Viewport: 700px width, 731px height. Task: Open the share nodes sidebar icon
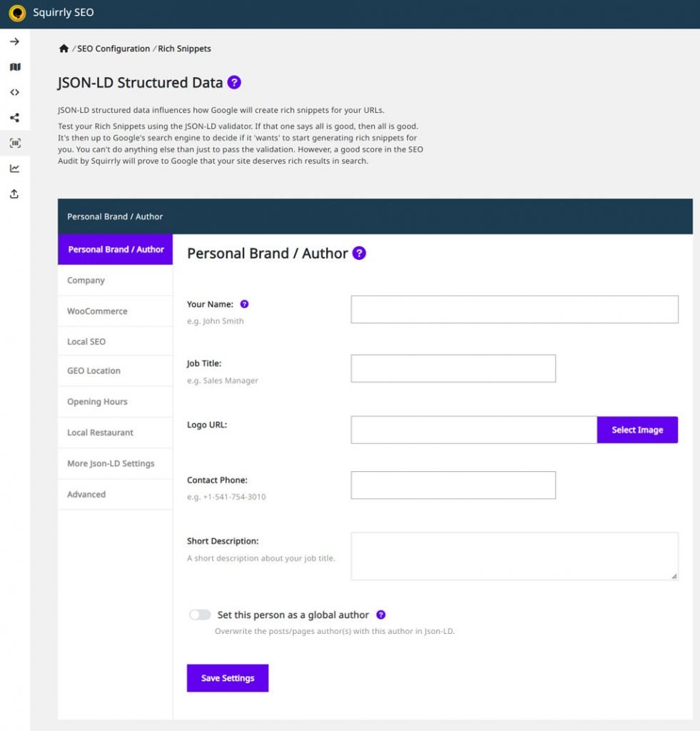14,118
